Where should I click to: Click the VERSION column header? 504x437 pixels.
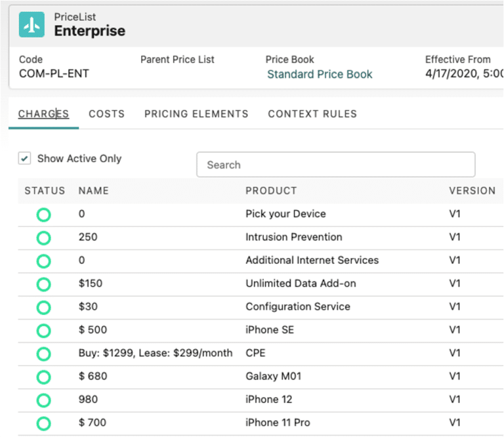pos(472,190)
